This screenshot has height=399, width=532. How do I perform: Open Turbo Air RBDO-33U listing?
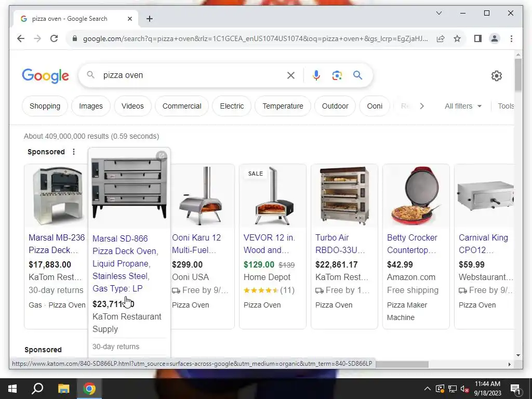[340, 244]
